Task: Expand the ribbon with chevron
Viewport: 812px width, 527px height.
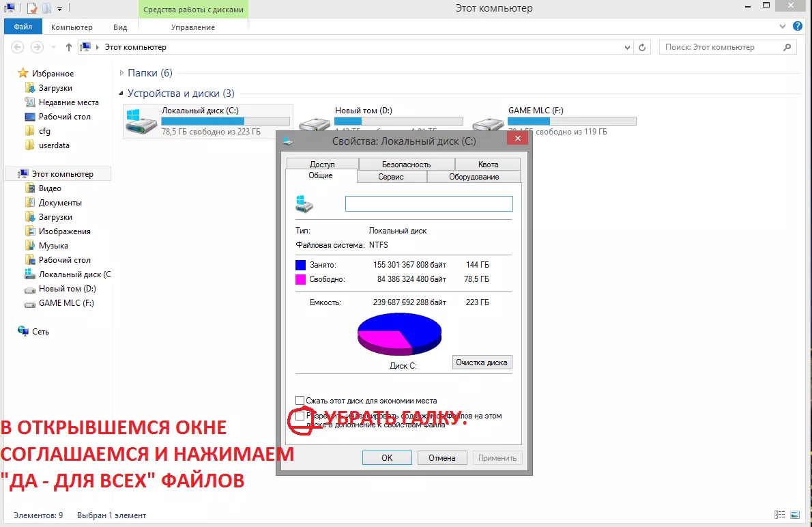Action: pos(783,26)
